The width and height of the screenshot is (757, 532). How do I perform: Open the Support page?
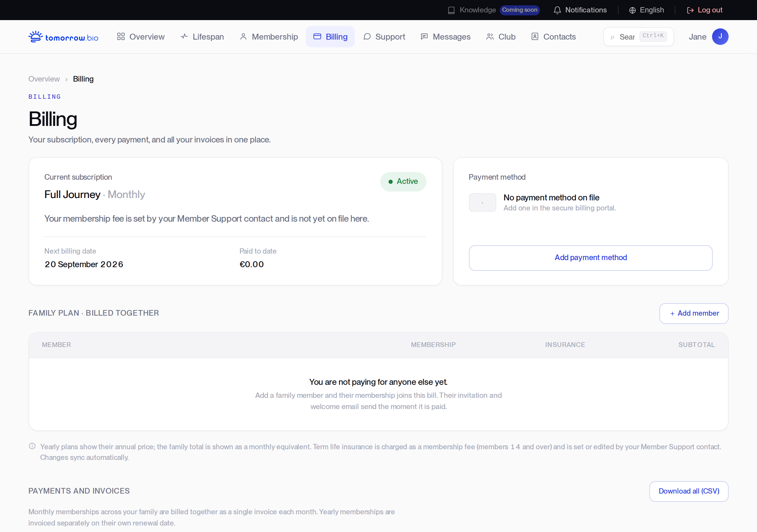click(x=384, y=37)
